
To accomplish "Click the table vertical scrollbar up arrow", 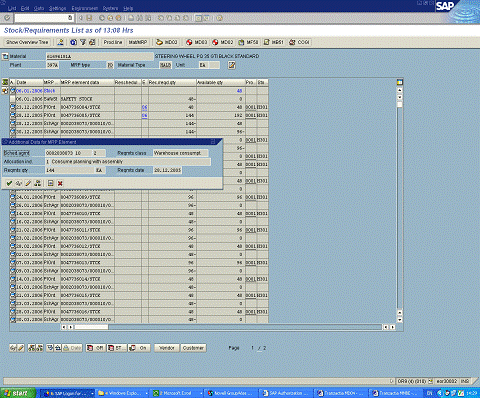I will (400, 90).
